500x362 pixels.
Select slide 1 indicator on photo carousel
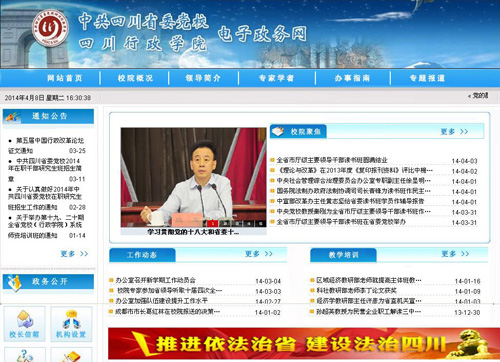coord(212,223)
